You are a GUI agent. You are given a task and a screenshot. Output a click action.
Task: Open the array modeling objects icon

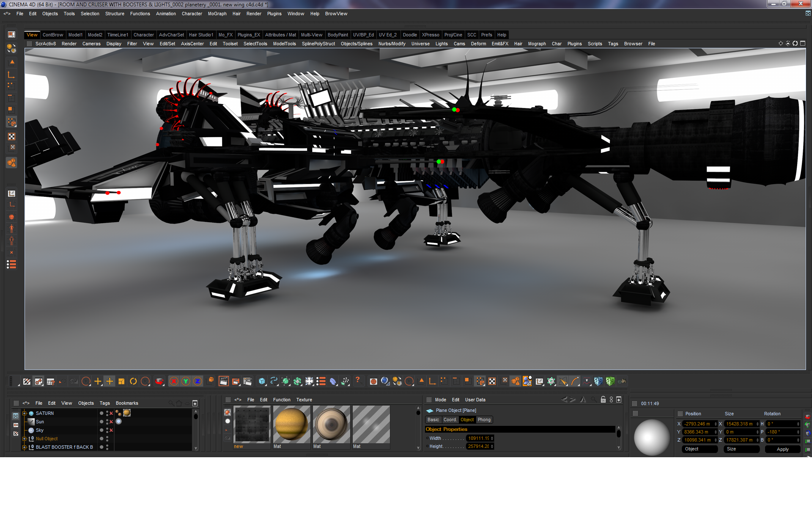click(297, 381)
